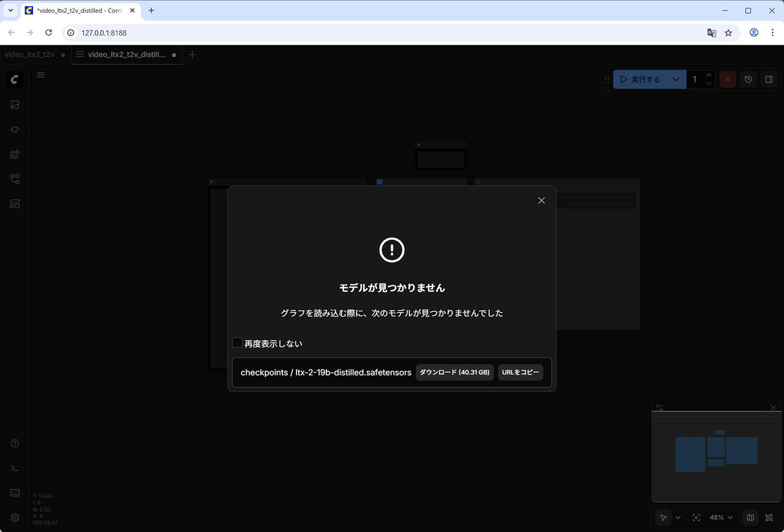Image resolution: width=784 pixels, height=532 pixels.
Task: Open the node library sidebar icon
Action: [x=15, y=130]
